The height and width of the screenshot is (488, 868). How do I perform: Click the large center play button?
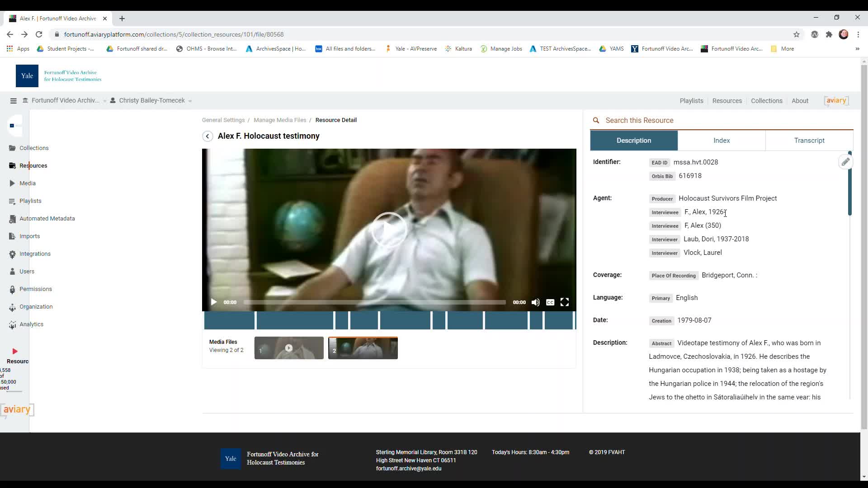389,230
